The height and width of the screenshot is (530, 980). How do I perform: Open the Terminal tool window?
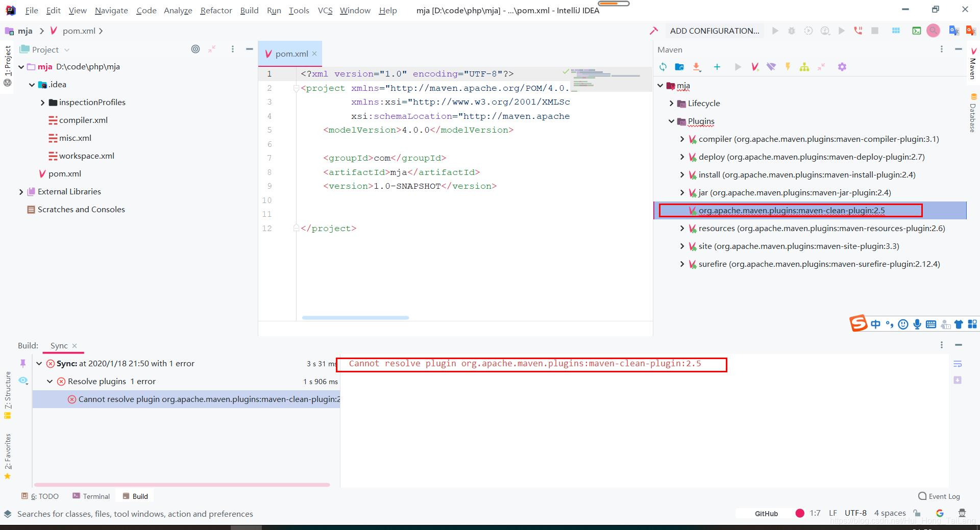tap(91, 496)
